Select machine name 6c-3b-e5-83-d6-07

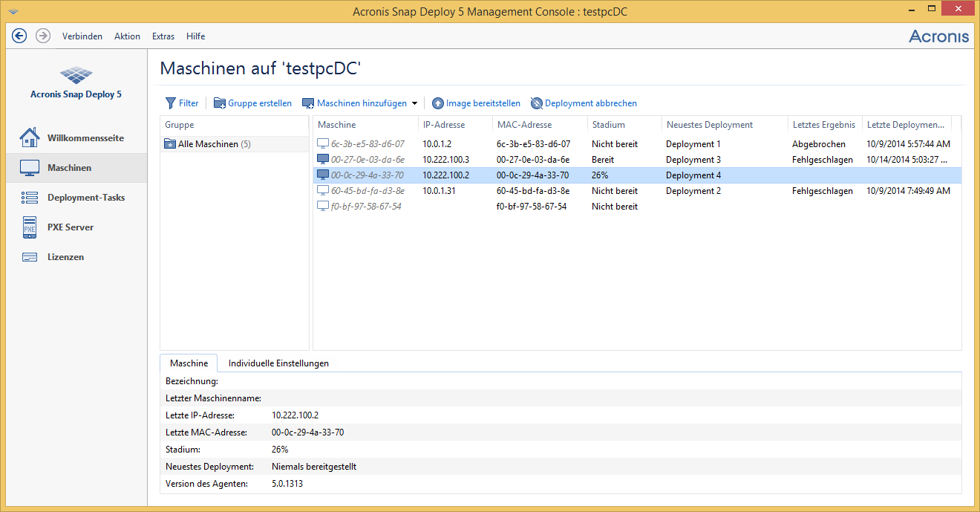367,144
